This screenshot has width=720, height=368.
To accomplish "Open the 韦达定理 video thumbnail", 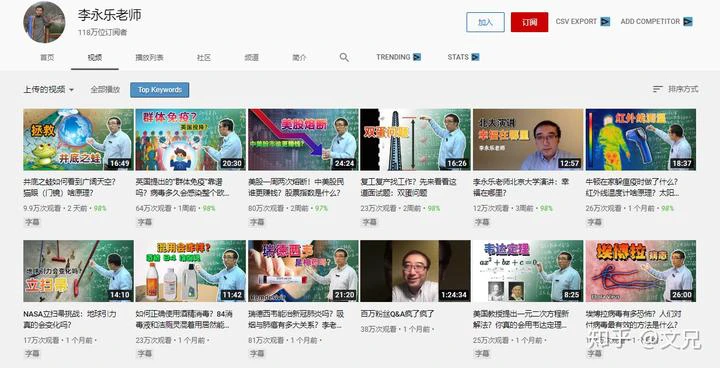I will [528, 271].
